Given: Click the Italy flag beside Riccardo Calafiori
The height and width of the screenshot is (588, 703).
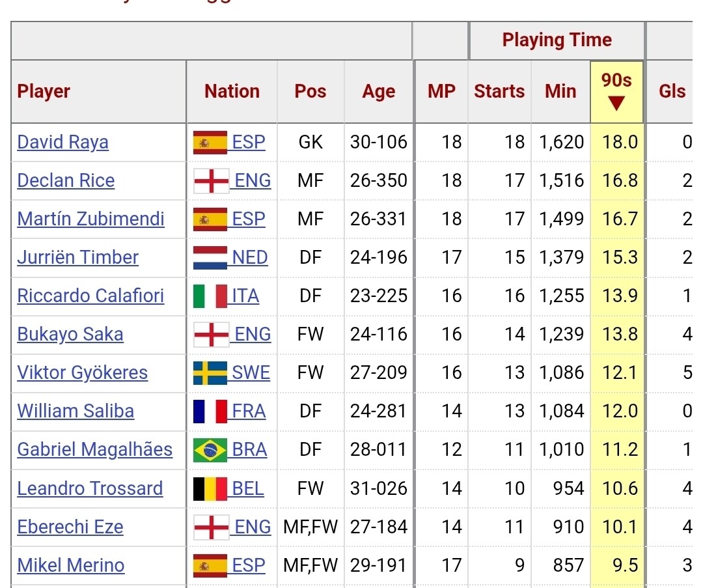Looking at the screenshot, I should tap(210, 296).
